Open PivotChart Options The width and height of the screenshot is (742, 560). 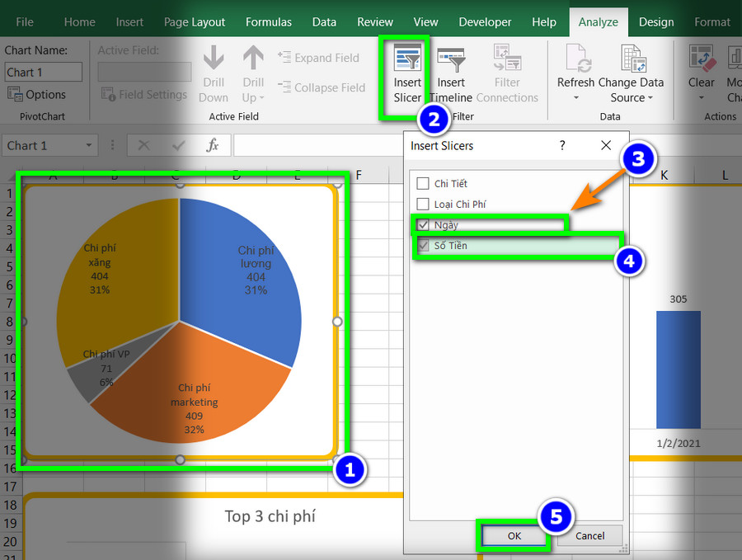(x=36, y=94)
